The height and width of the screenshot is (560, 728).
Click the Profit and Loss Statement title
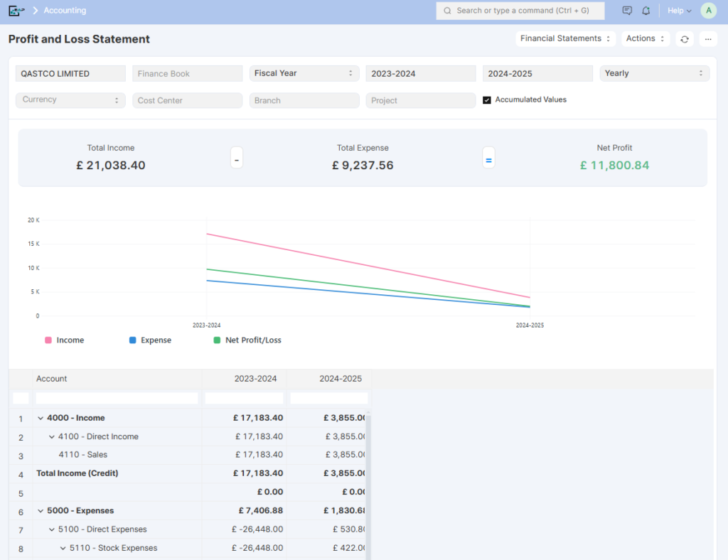(x=79, y=39)
